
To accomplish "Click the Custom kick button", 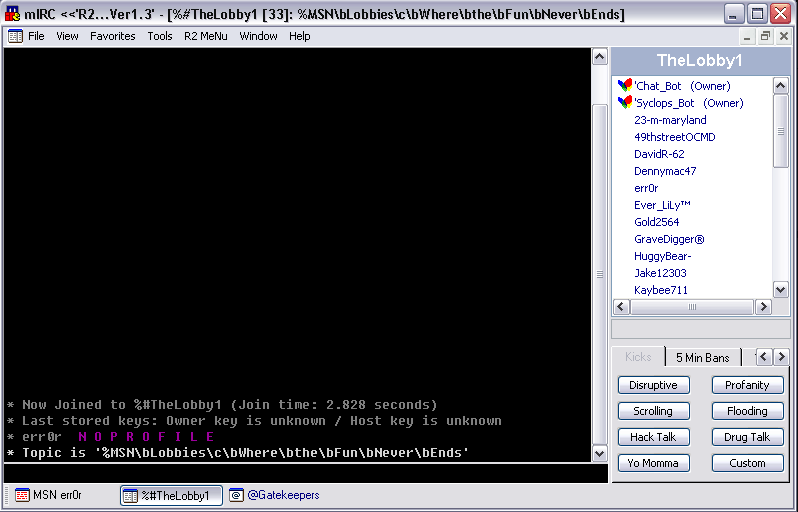I will [x=747, y=463].
